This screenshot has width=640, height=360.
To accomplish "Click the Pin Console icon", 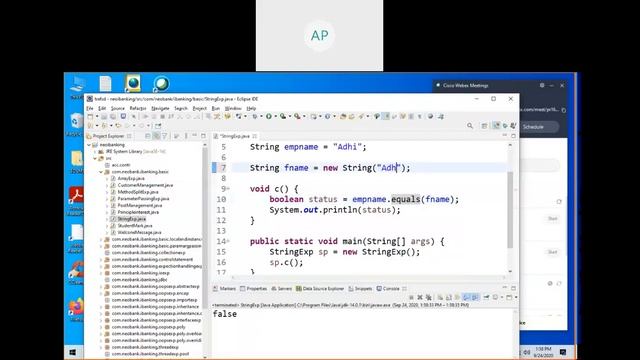I will click(x=486, y=297).
